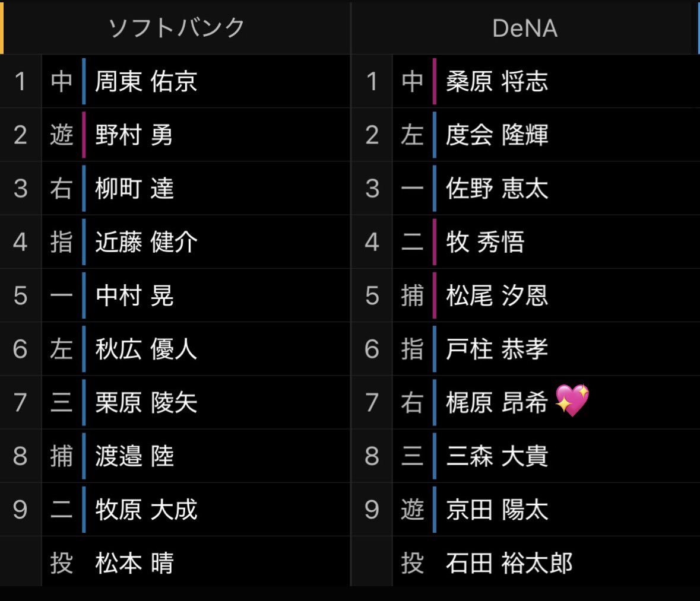Select catcher 渡邉 陸
This screenshot has width=700, height=601.
coord(134,456)
